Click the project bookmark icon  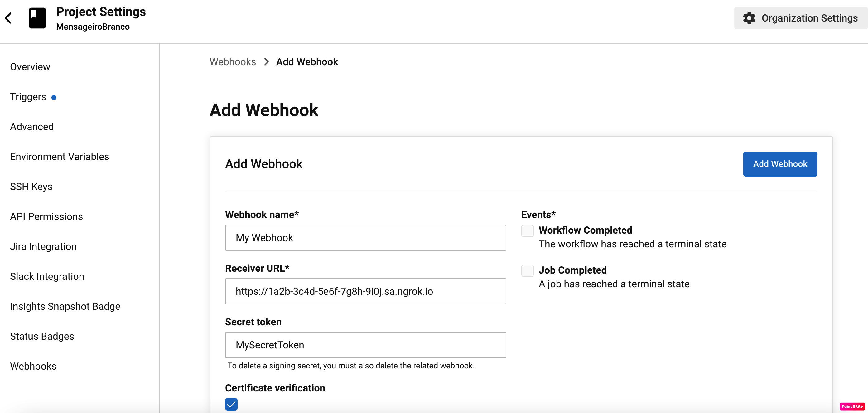pyautogui.click(x=37, y=18)
